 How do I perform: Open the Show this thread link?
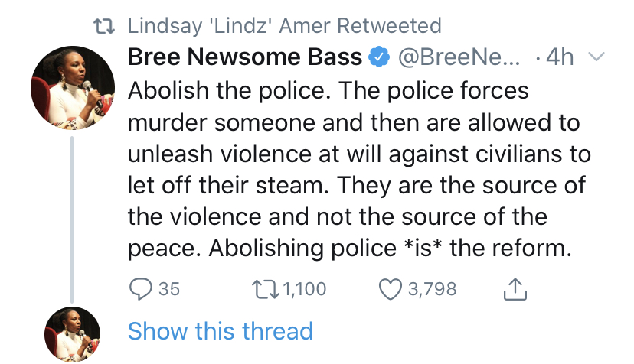pos(221,331)
